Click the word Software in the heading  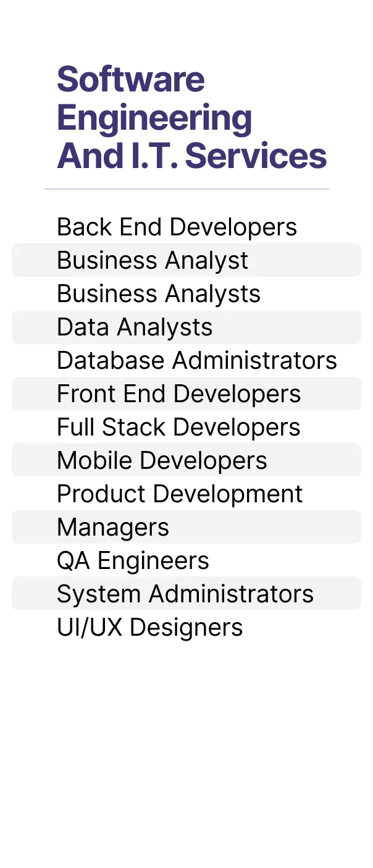(131, 80)
